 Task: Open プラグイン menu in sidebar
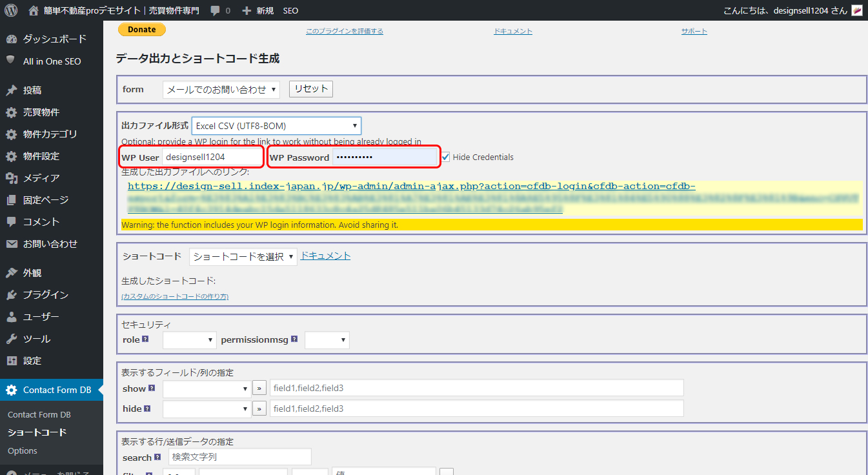45,295
